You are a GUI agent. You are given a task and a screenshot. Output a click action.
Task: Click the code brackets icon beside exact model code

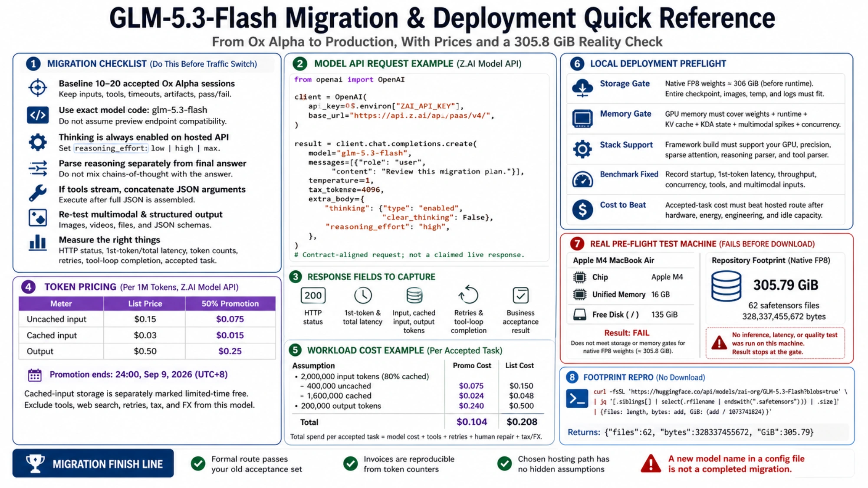pos(38,115)
